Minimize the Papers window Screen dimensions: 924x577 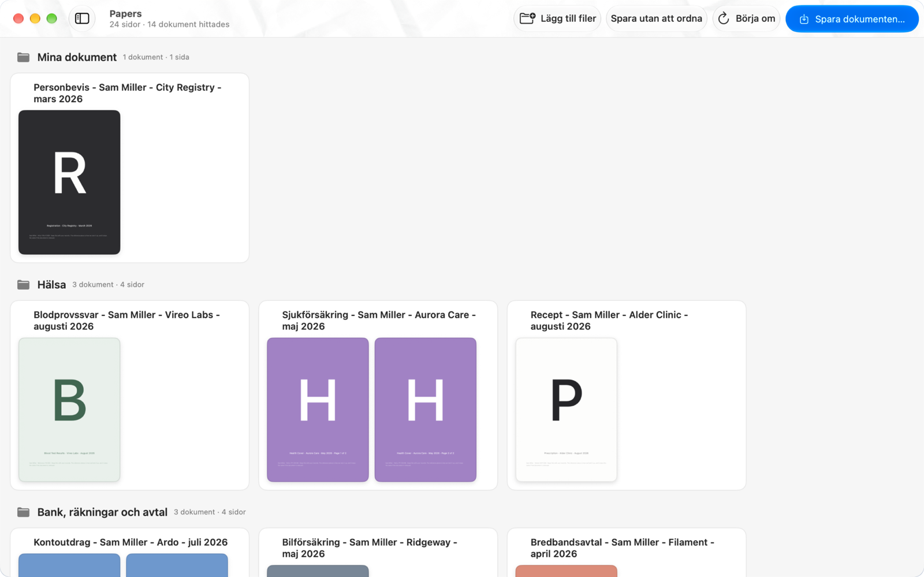[x=35, y=18]
